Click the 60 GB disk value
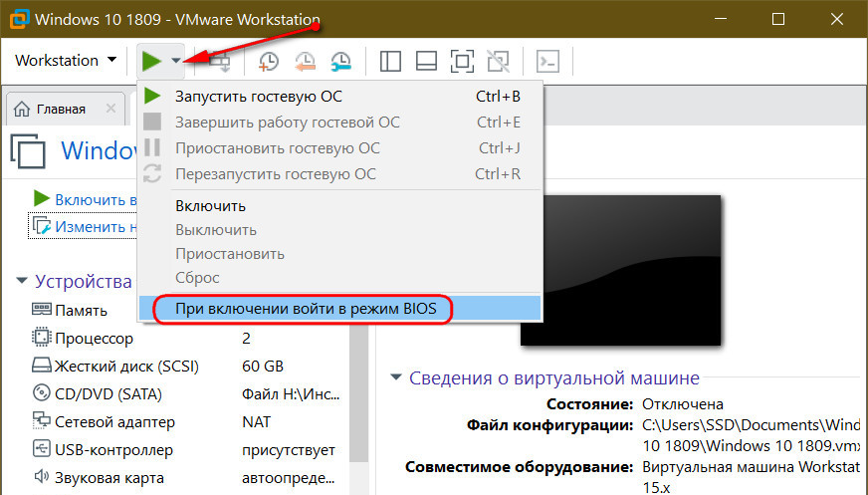Image resolution: width=868 pixels, height=495 pixels. 263,366
